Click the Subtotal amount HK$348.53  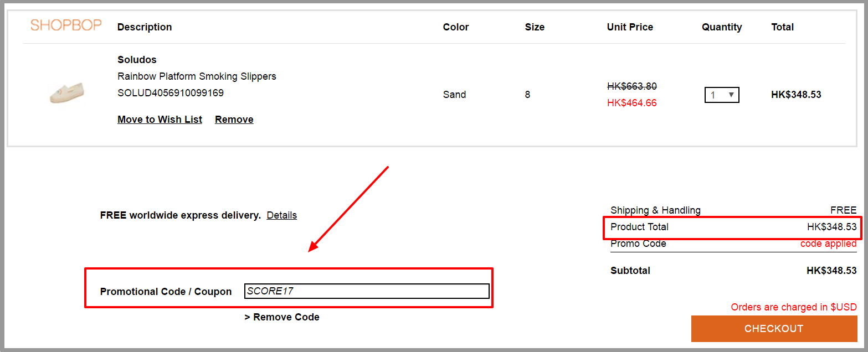click(831, 271)
